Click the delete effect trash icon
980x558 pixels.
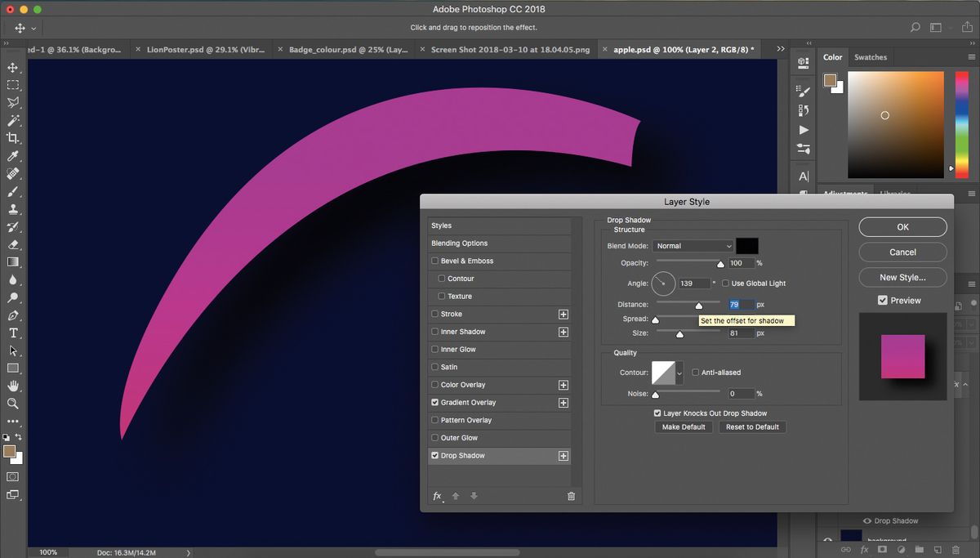click(x=571, y=496)
